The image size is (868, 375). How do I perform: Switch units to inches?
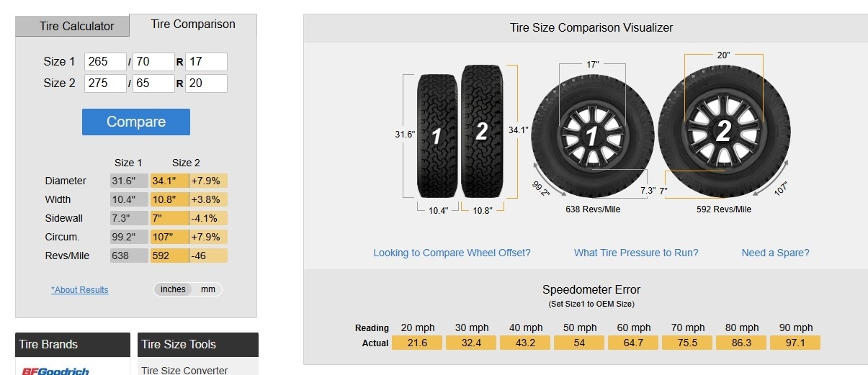[x=173, y=289]
